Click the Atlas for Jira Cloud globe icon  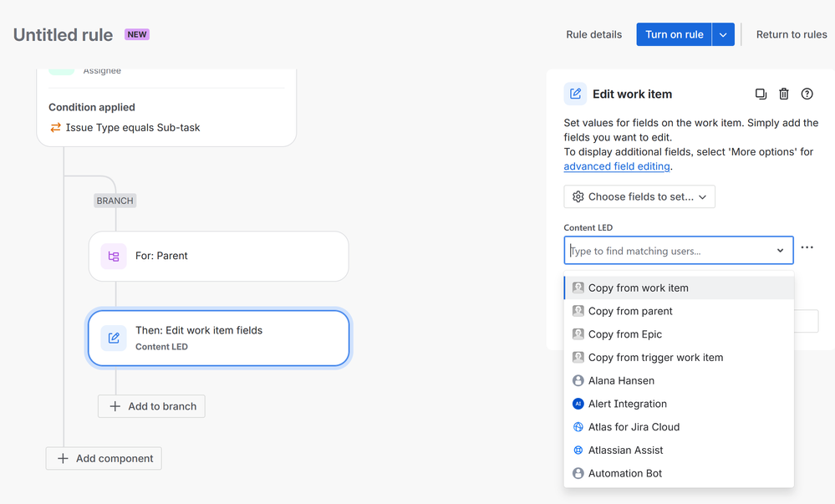coord(578,427)
